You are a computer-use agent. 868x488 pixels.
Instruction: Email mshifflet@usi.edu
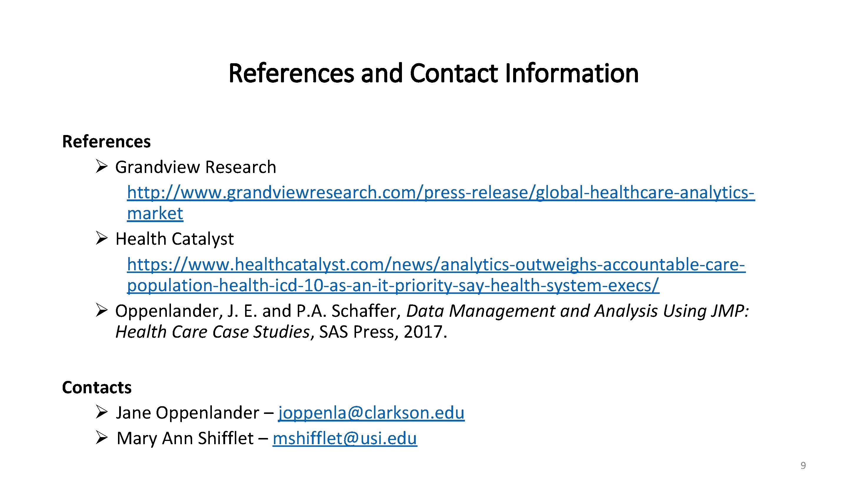(345, 439)
